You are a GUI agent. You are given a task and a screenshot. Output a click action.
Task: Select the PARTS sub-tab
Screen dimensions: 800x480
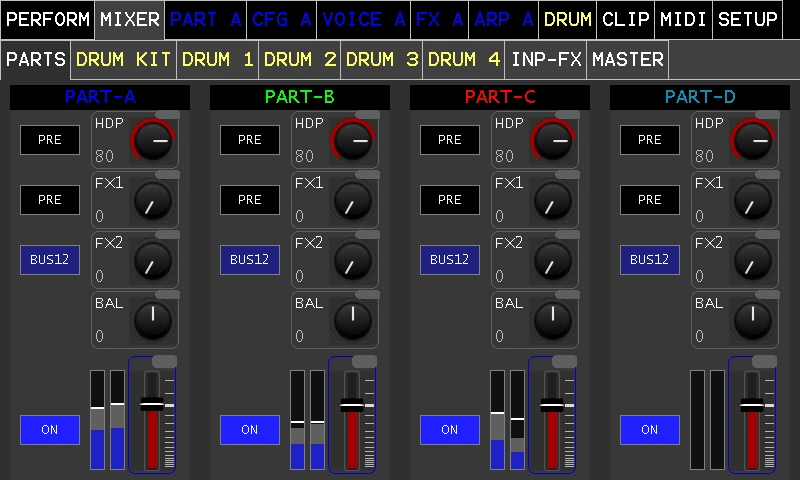[36, 60]
